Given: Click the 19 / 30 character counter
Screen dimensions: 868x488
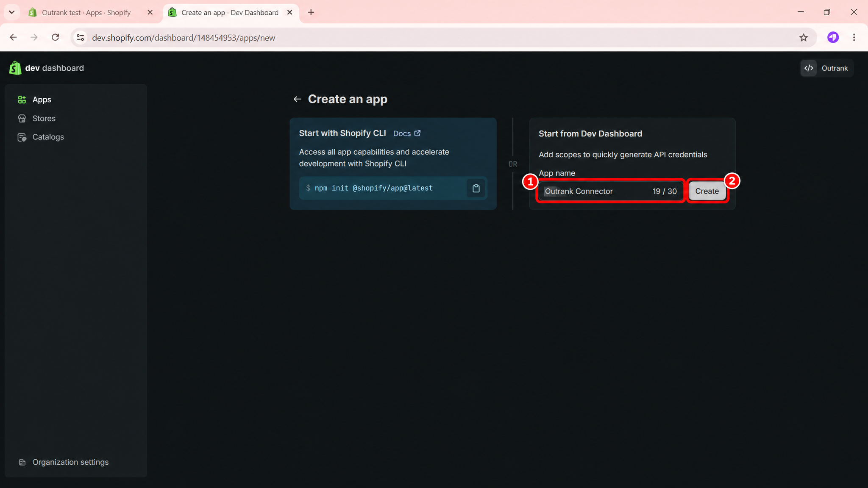Looking at the screenshot, I should 665,191.
